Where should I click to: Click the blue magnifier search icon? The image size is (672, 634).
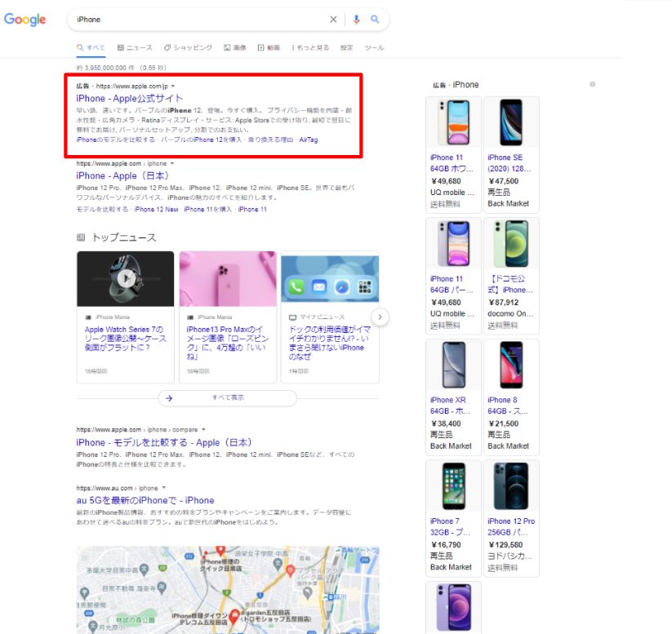pyautogui.click(x=375, y=20)
